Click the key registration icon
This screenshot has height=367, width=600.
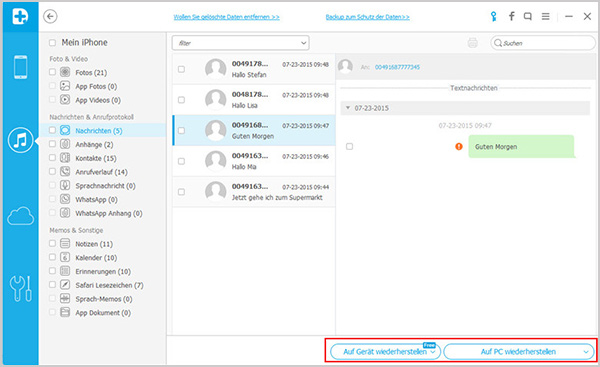click(x=494, y=16)
